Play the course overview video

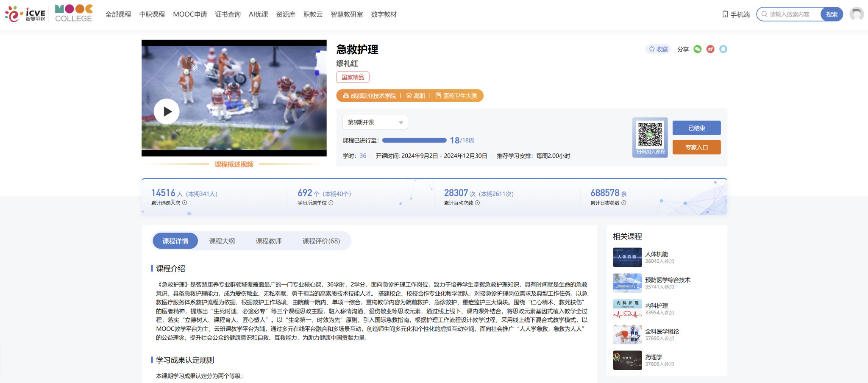pos(167,111)
